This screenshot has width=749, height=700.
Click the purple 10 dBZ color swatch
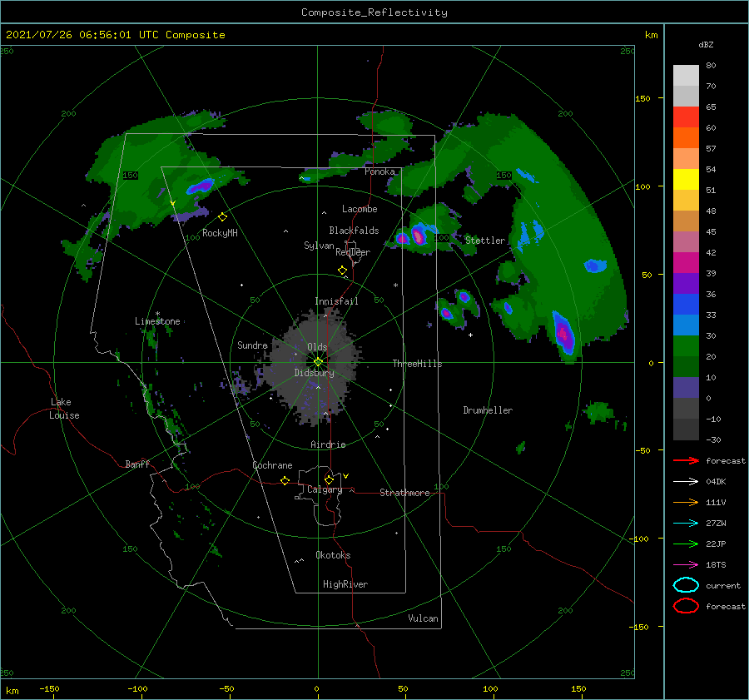tap(686, 387)
